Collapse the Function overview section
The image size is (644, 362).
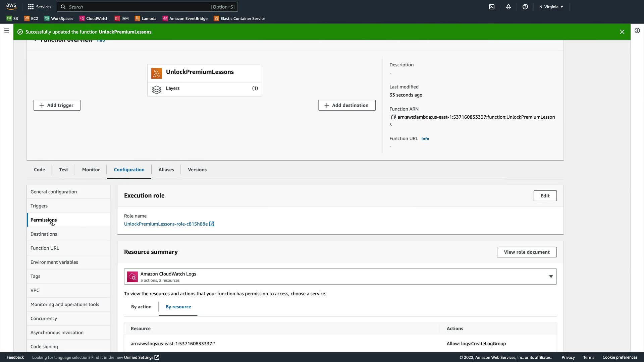click(35, 41)
